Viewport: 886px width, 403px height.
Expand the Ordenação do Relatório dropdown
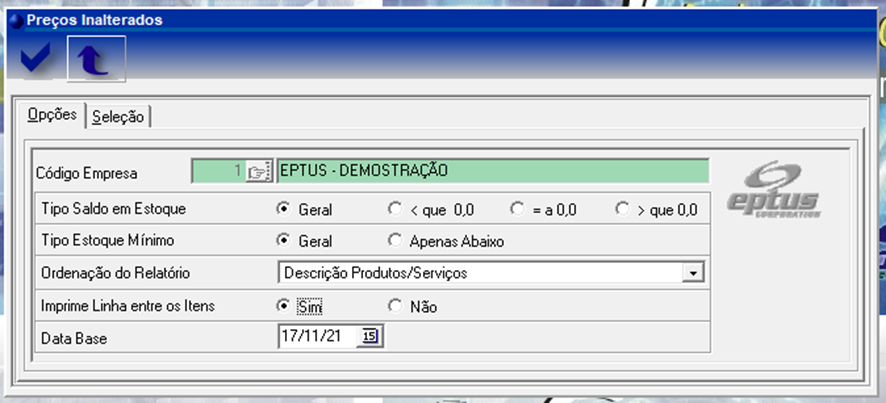point(690,273)
